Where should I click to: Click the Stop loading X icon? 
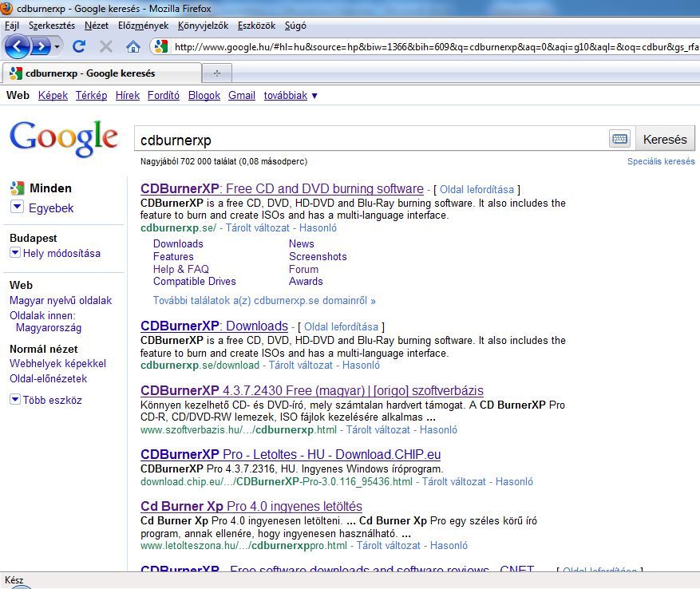(x=106, y=46)
